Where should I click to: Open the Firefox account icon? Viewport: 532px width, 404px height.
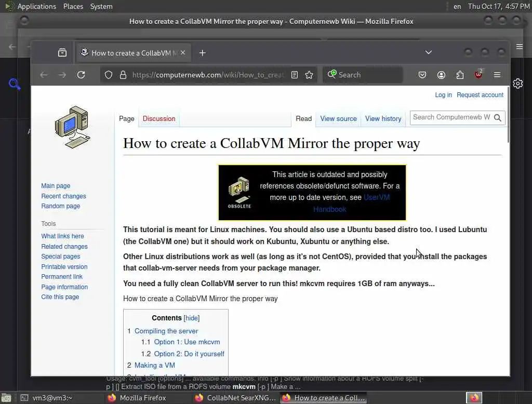coord(441,75)
